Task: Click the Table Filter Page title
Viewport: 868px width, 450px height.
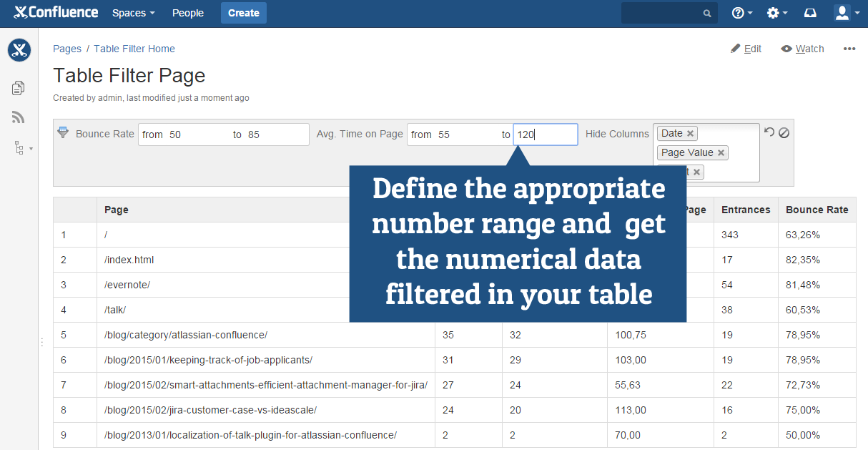Action: 129,76
